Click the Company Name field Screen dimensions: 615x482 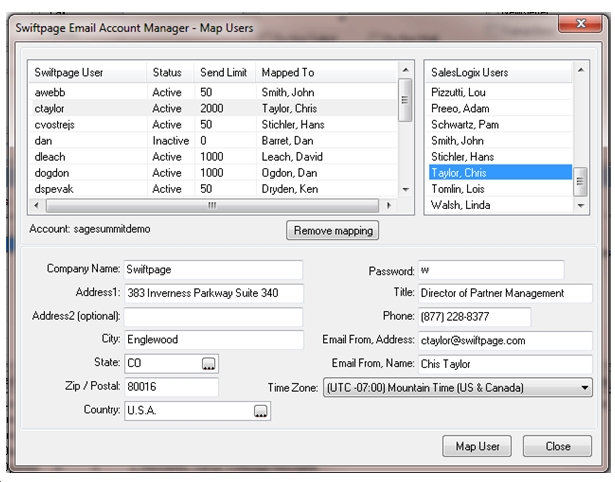click(x=213, y=270)
